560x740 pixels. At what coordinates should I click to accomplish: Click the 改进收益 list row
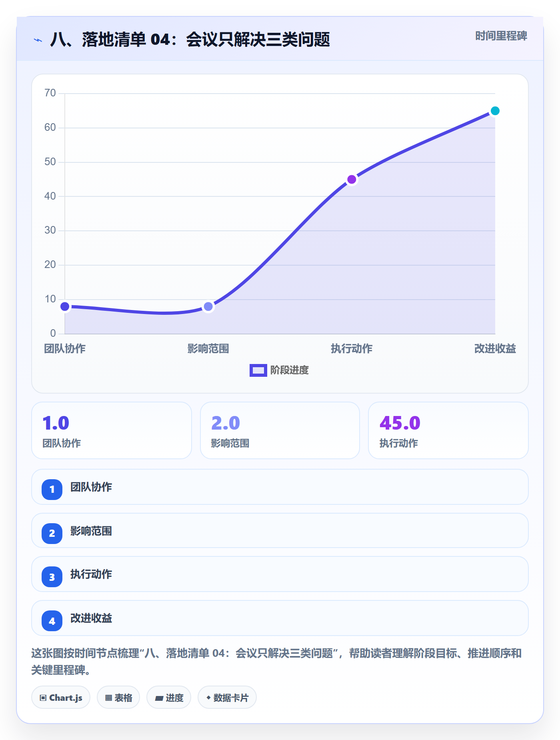tap(280, 618)
